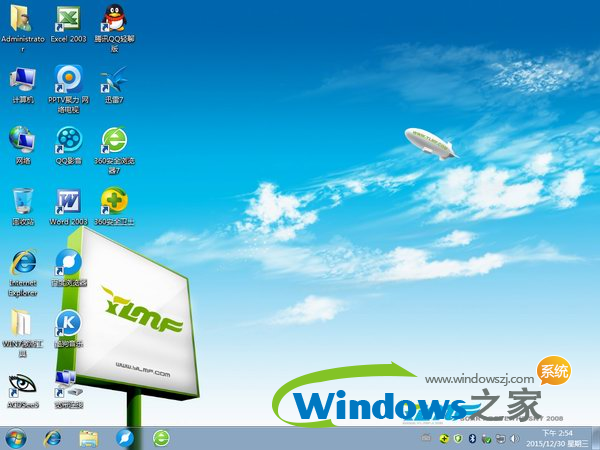Open the PPTV network TV shortcut
The image size is (600, 450).
[68, 79]
